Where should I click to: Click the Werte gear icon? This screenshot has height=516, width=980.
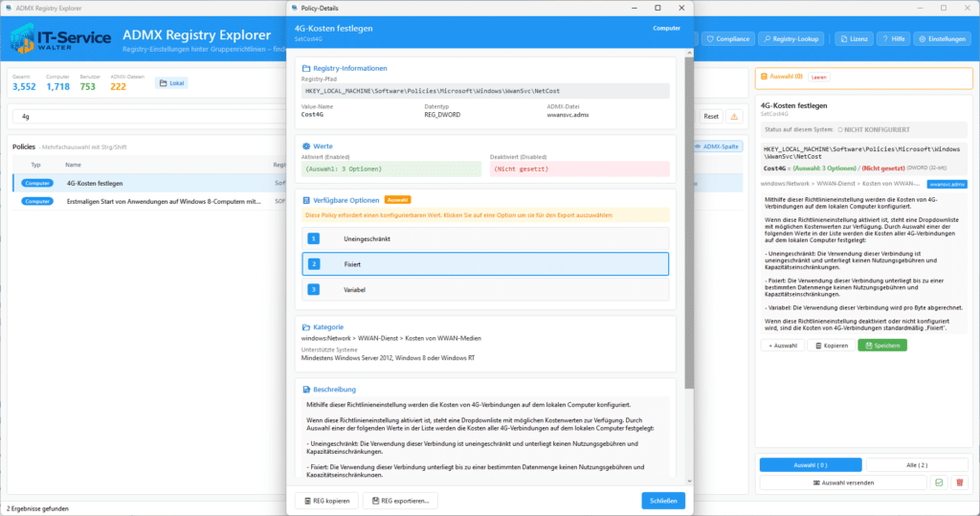(x=306, y=146)
